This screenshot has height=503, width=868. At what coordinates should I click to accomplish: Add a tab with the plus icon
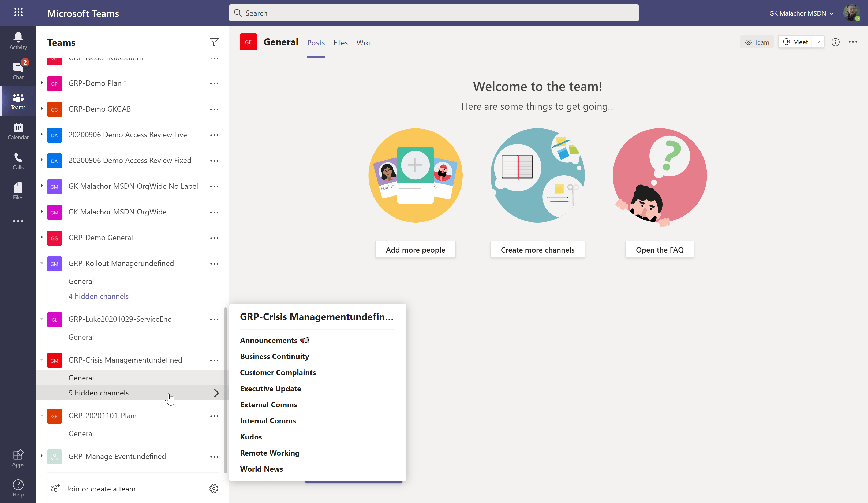pyautogui.click(x=384, y=42)
